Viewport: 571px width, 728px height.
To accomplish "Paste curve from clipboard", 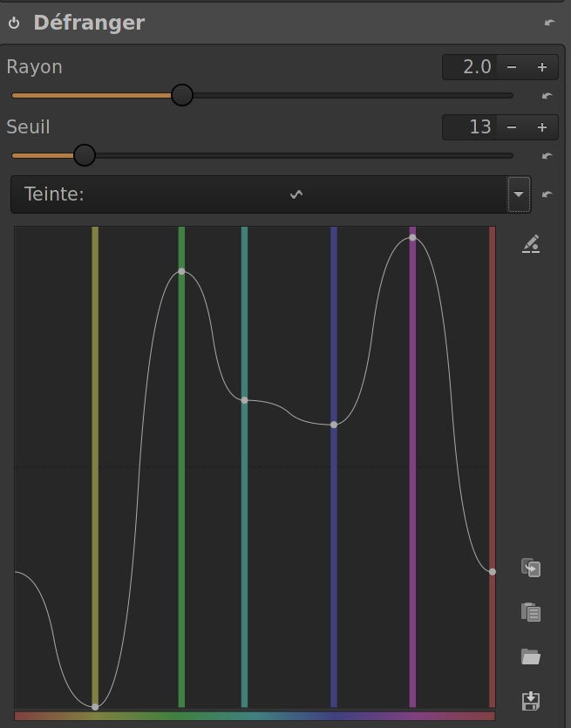I will [531, 612].
